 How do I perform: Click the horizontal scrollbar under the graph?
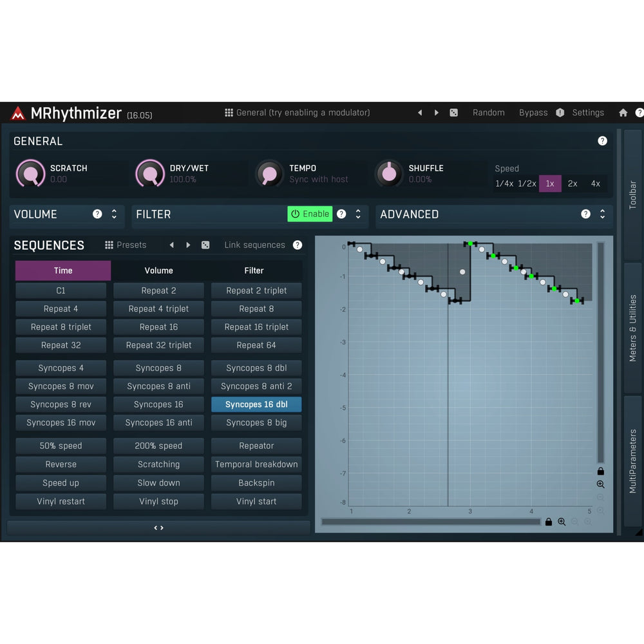430,522
